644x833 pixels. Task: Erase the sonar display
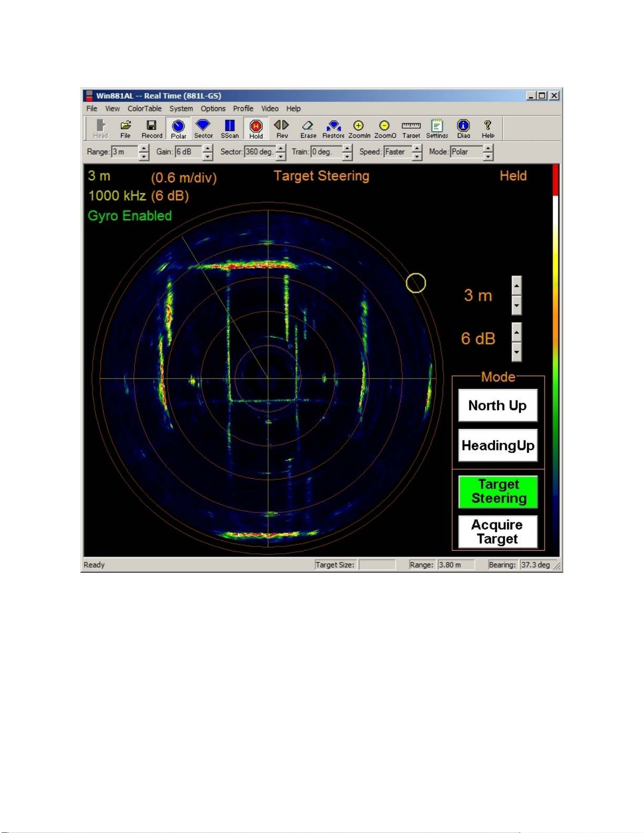(x=308, y=129)
